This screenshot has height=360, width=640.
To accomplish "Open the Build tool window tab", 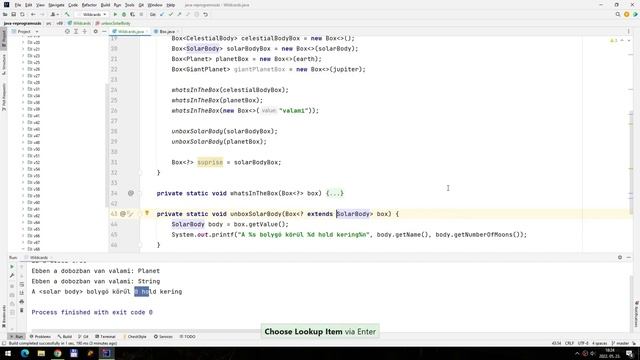I will [65, 337].
